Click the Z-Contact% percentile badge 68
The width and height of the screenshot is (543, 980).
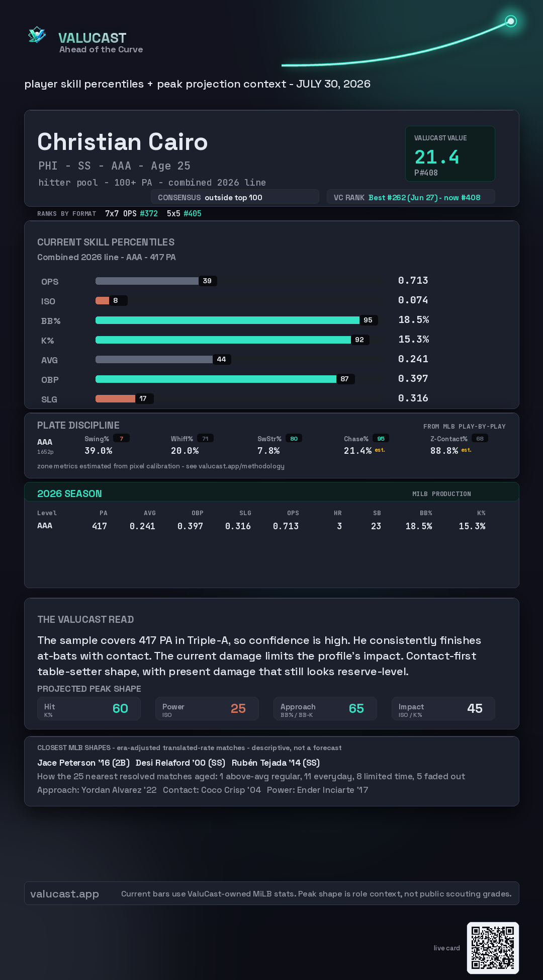point(480,439)
